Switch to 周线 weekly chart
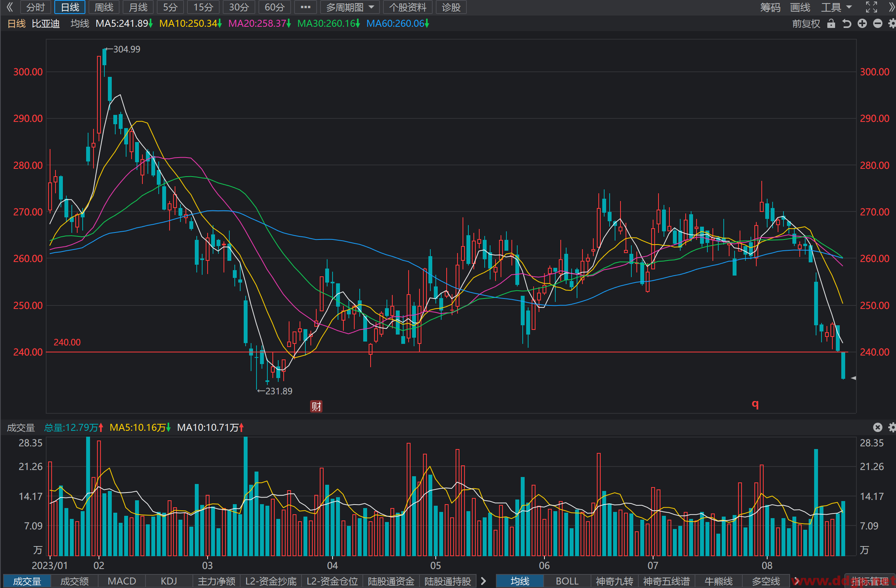Image resolution: width=896 pixels, height=588 pixels. click(104, 7)
